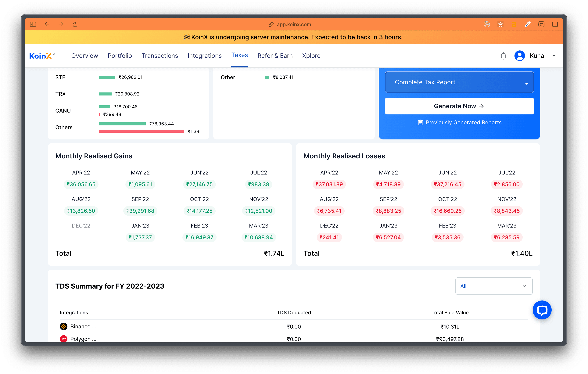Reload the page with refresh icon
The width and height of the screenshot is (588, 374).
pos(75,24)
